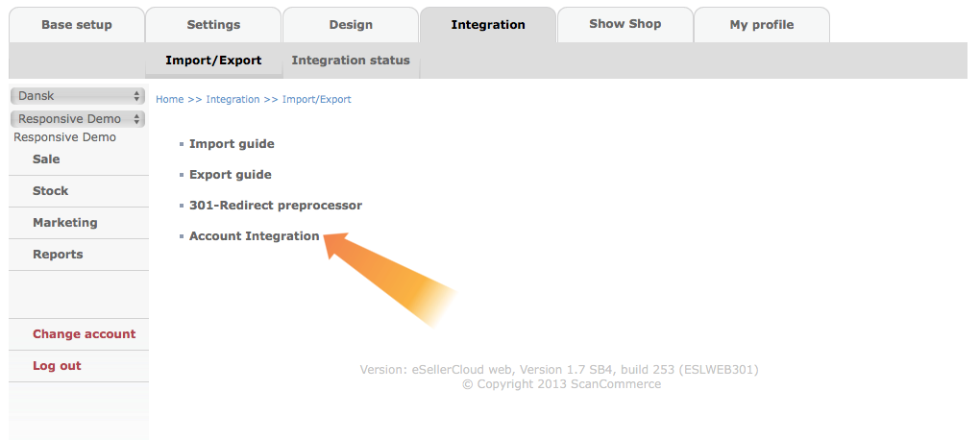Screen dimensions: 980x440
Task: Open the Base setup tab
Action: (76, 25)
